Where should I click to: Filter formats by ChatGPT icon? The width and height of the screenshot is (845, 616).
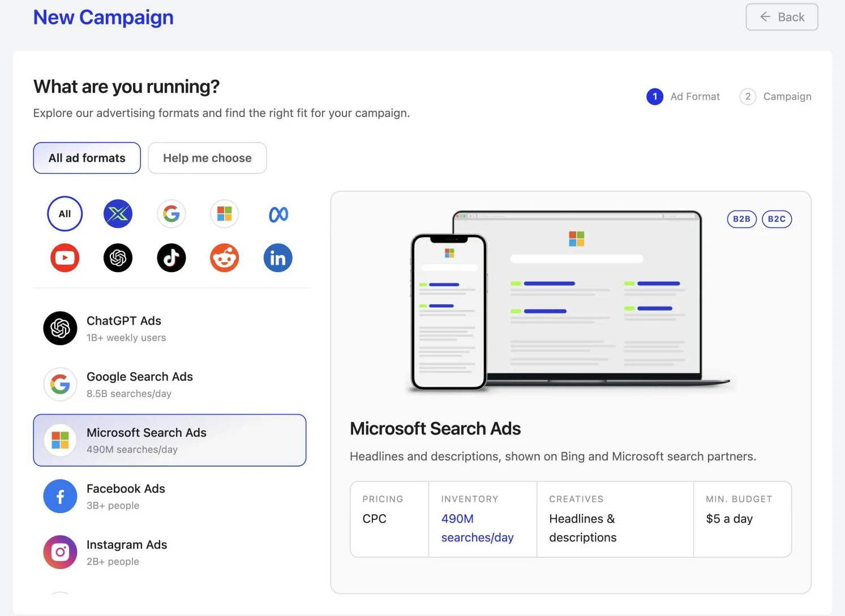(x=118, y=258)
